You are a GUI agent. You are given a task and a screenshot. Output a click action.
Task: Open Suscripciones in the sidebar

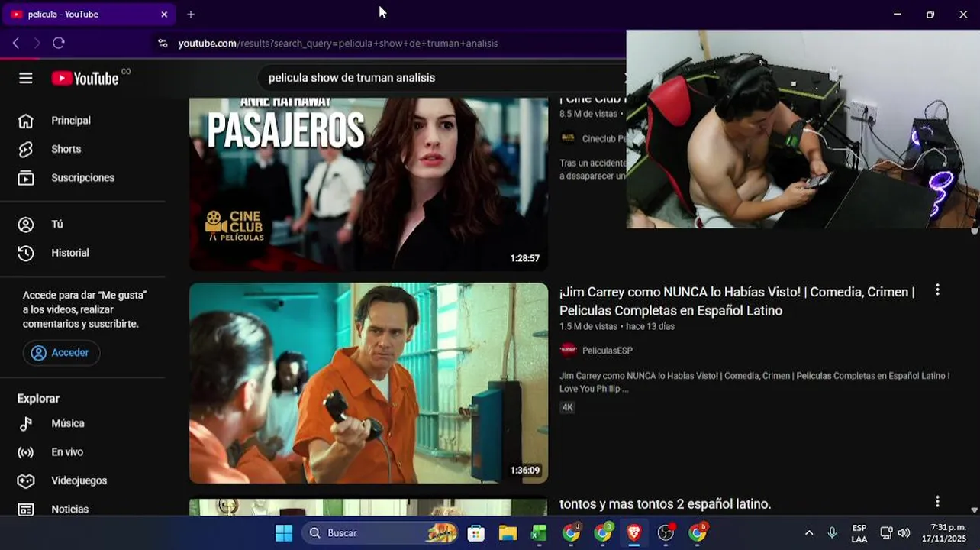click(x=82, y=178)
